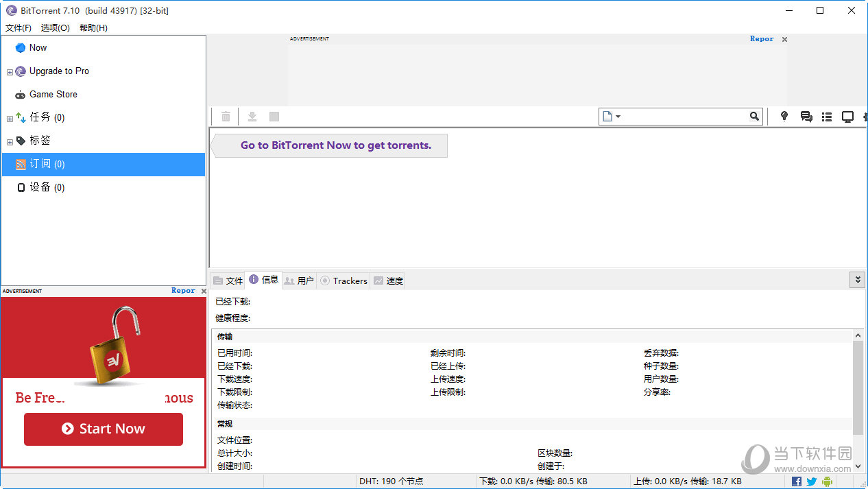Screen dimensions: 868x489
Task: Open the search provider dropdown arrow
Action: (618, 117)
